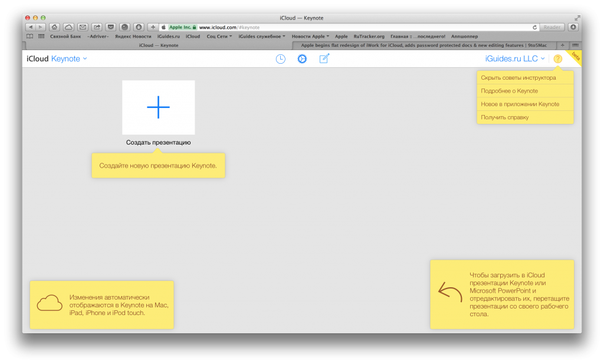Go forward with Safari forward arrow
The image size is (604, 364).
coord(41,27)
